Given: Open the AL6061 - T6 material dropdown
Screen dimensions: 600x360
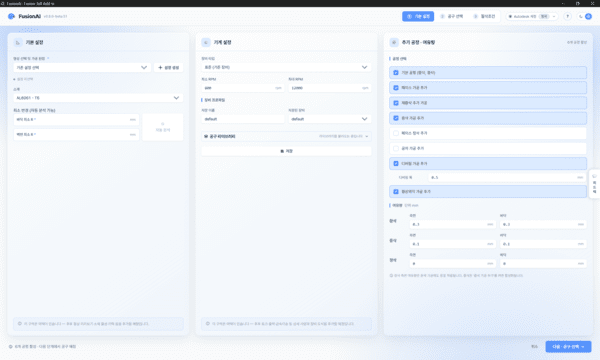Looking at the screenshot, I should click(x=98, y=98).
